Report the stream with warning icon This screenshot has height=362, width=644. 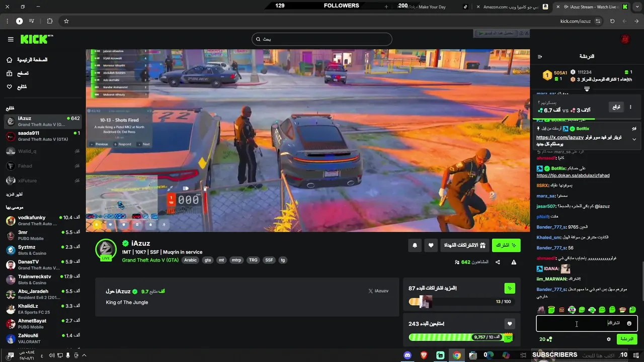[514, 262]
